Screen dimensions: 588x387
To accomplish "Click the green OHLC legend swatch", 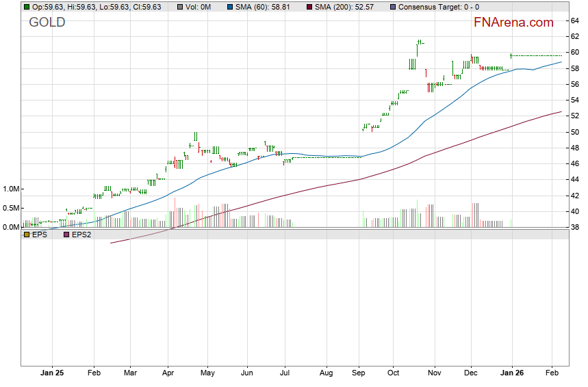I will [x=27, y=7].
